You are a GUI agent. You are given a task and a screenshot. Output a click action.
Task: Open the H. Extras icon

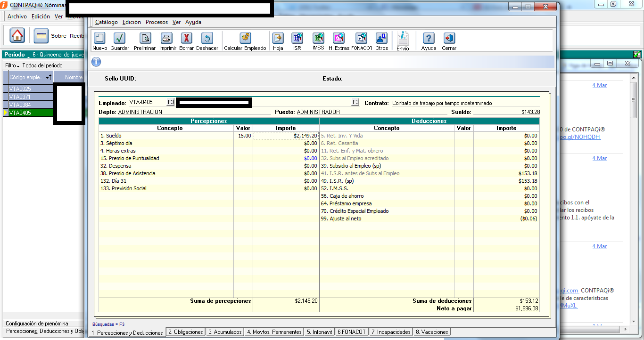click(339, 38)
